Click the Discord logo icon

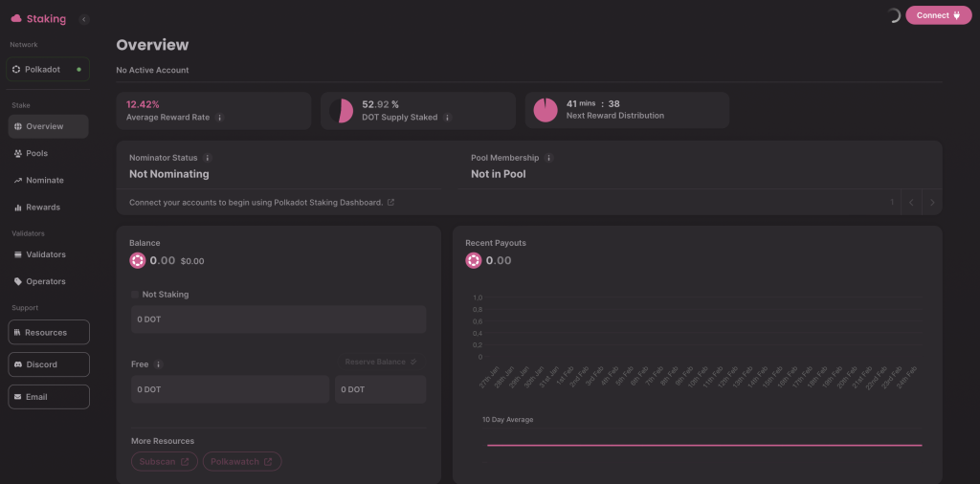18,364
